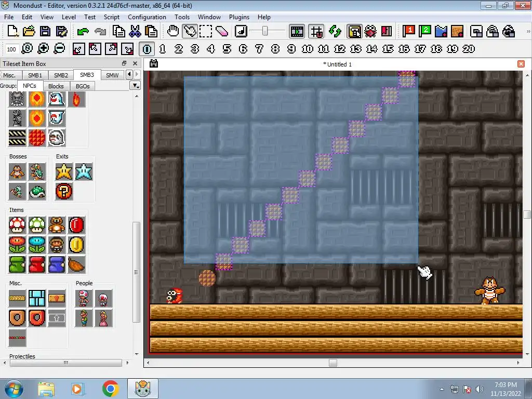Image resolution: width=532 pixels, height=399 pixels.
Task: Toggle the music note playback button
Action: (241, 31)
